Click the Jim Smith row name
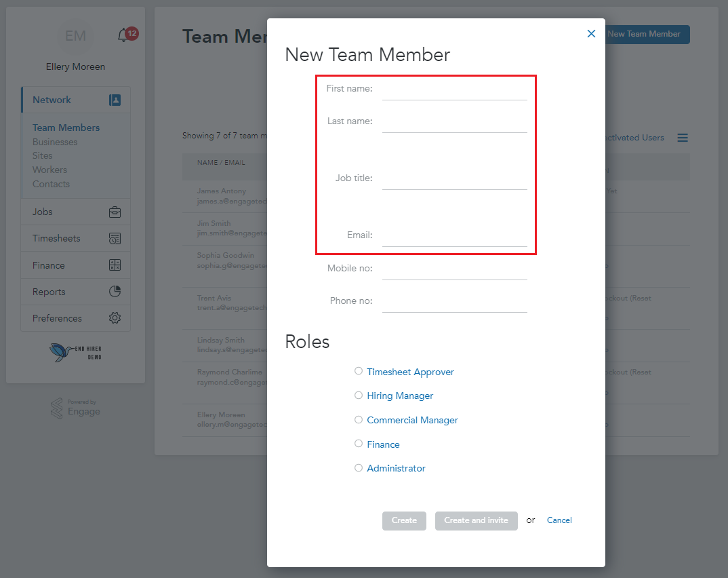 click(214, 223)
